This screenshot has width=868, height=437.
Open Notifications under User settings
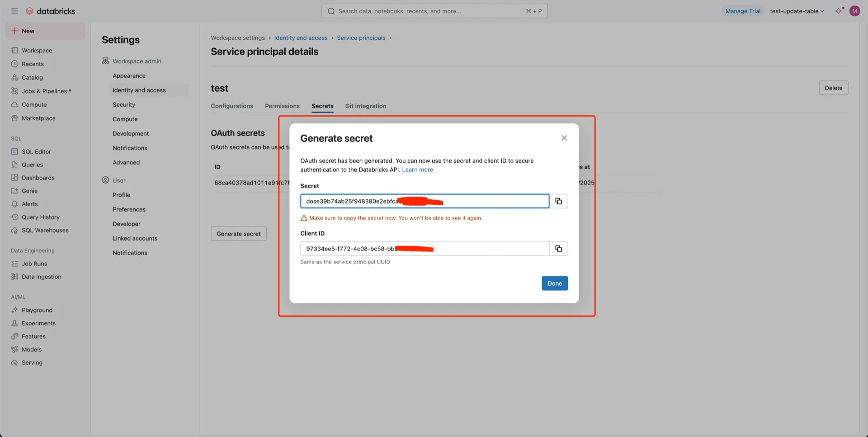point(130,253)
